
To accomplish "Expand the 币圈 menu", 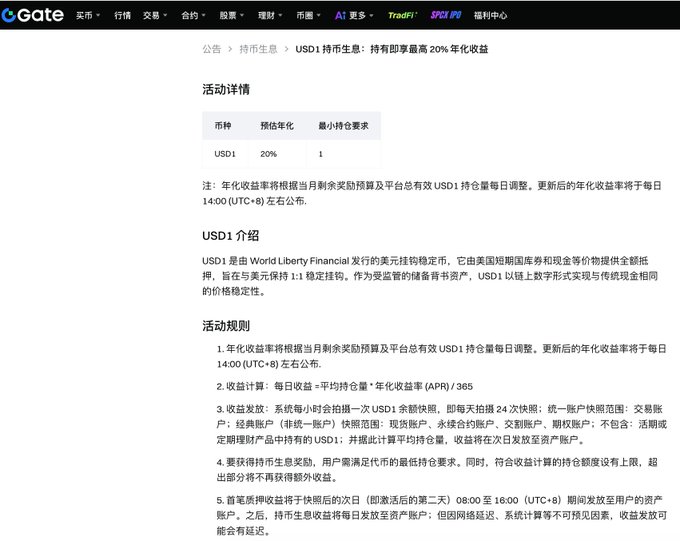I will 308,16.
